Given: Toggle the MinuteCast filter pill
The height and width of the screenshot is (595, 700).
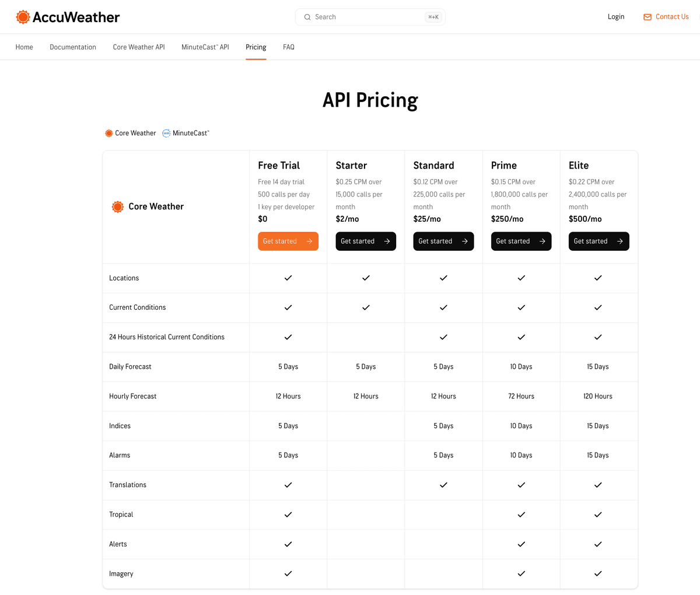Looking at the screenshot, I should point(185,133).
